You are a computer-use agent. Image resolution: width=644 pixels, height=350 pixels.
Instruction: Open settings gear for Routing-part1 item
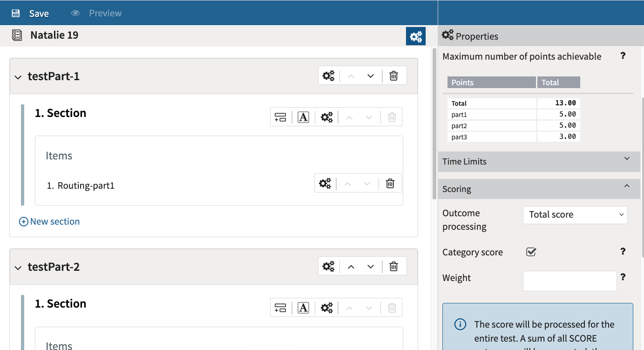[x=325, y=183]
